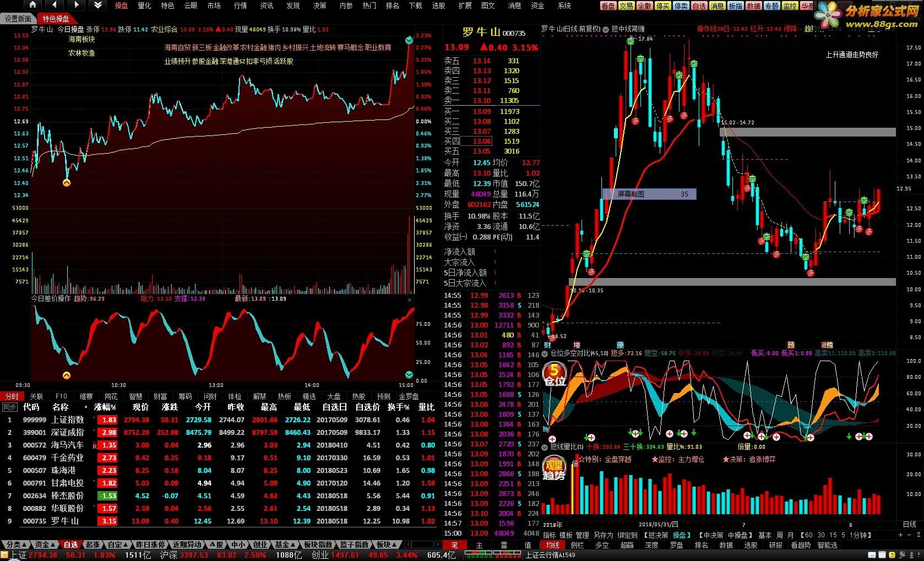Click the 全撤 shortcut button

(644, 6)
